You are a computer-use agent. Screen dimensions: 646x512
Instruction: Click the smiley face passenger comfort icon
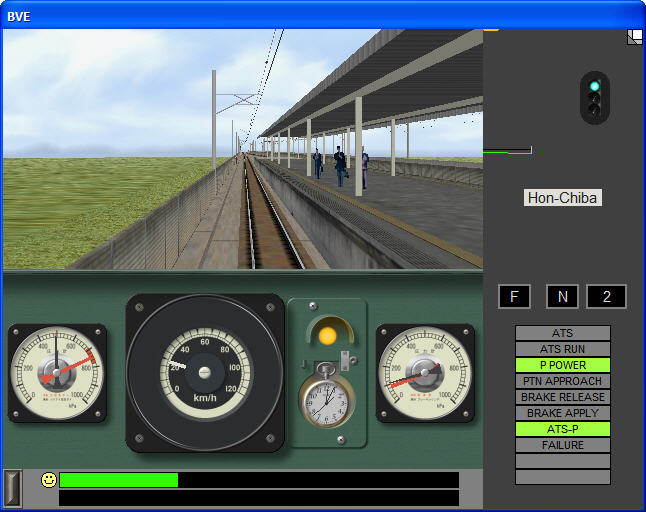pyautogui.click(x=49, y=480)
